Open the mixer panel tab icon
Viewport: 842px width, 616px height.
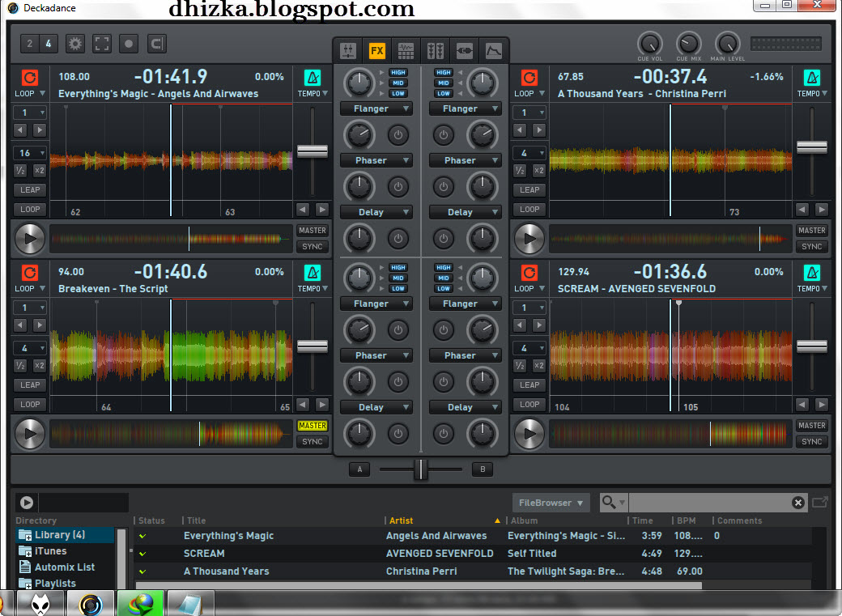348,51
